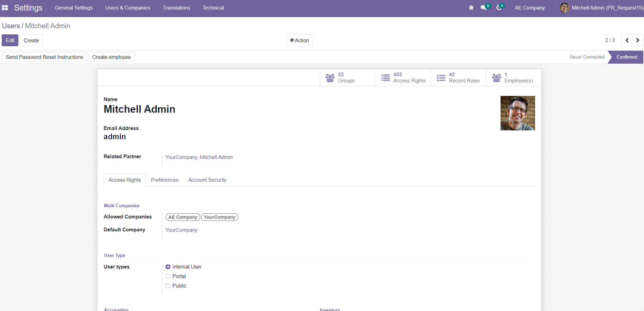Open the Users & Companies menu
Image resolution: width=644 pixels, height=311 pixels.
(x=127, y=7)
